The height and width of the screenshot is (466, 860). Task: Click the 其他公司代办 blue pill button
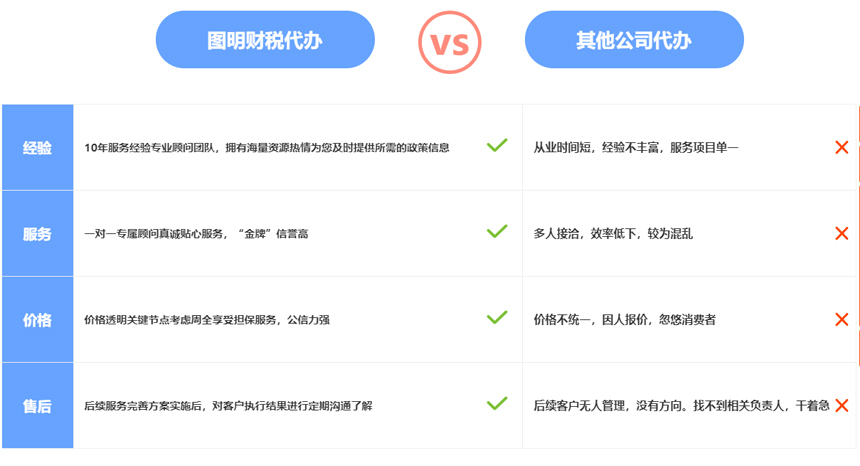tap(634, 39)
